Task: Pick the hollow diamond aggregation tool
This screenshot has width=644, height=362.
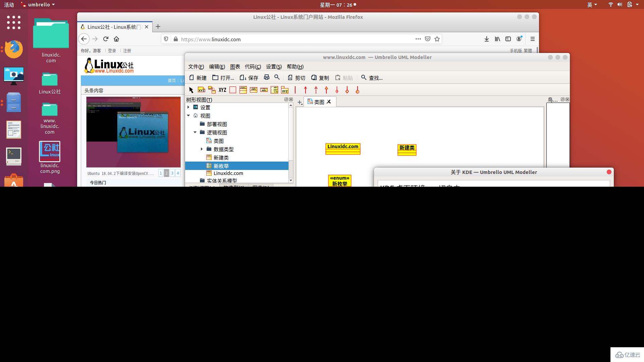Action: click(x=347, y=90)
